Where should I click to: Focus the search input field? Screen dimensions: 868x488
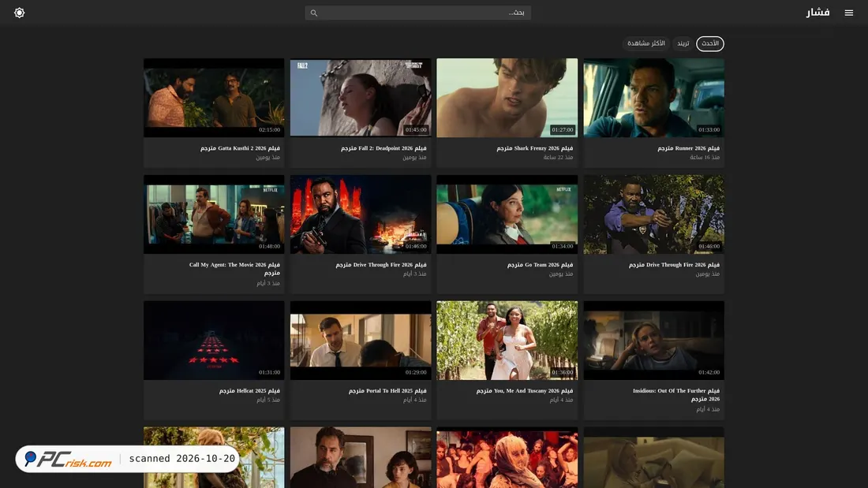point(418,13)
